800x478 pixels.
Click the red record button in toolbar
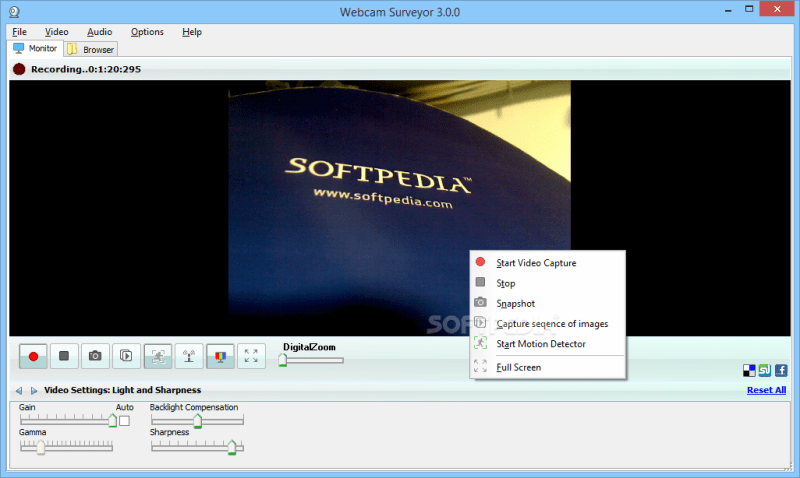coord(33,356)
